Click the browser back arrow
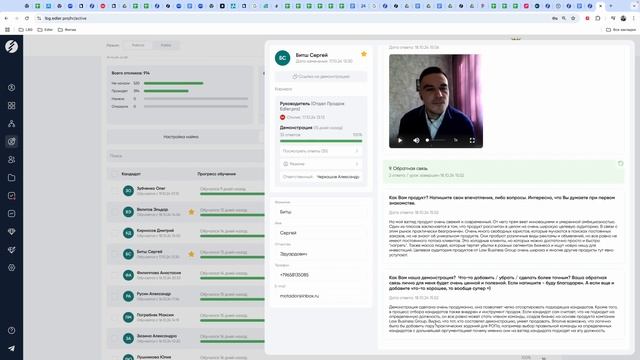The image size is (640, 360). click(6, 18)
